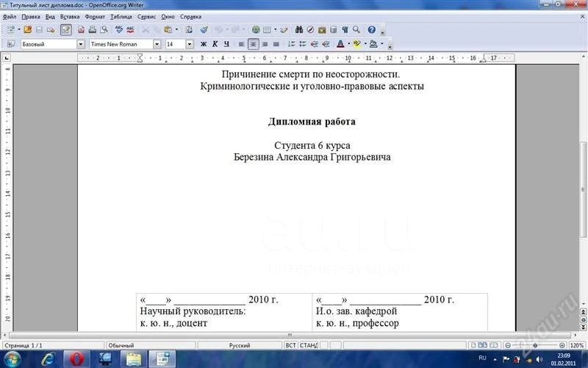Align text right

265,44
